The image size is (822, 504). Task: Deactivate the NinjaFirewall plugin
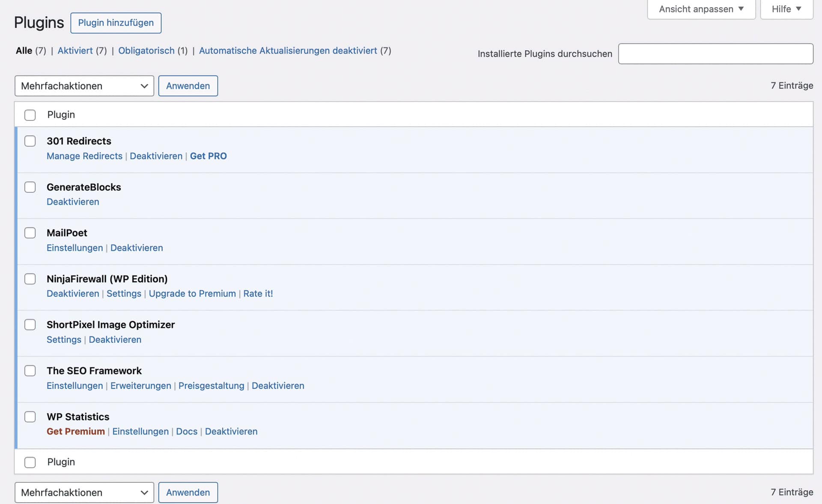[x=73, y=294]
